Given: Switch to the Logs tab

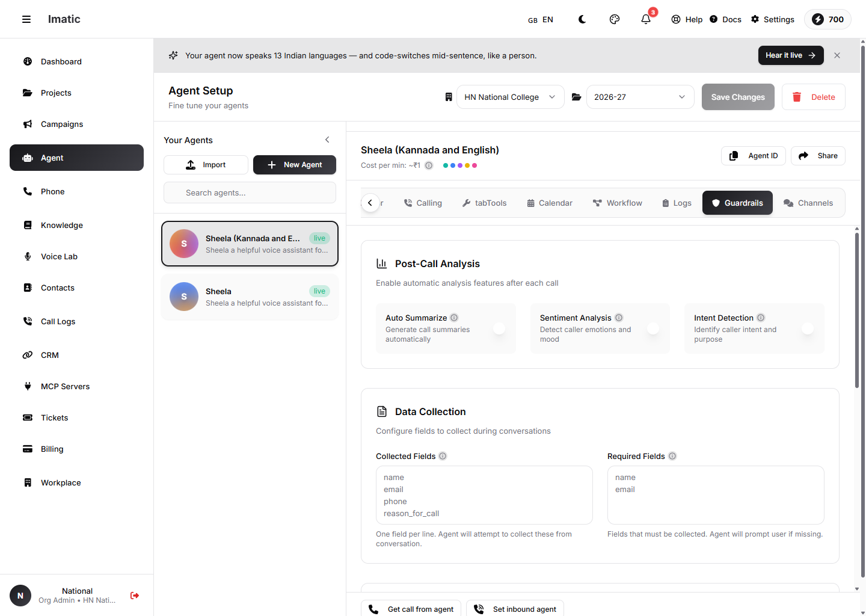Looking at the screenshot, I should coord(677,203).
